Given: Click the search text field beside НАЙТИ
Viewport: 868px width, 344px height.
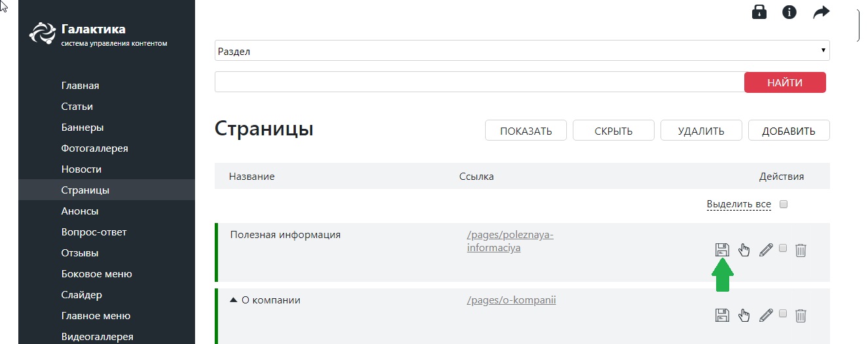Looking at the screenshot, I should [480, 82].
